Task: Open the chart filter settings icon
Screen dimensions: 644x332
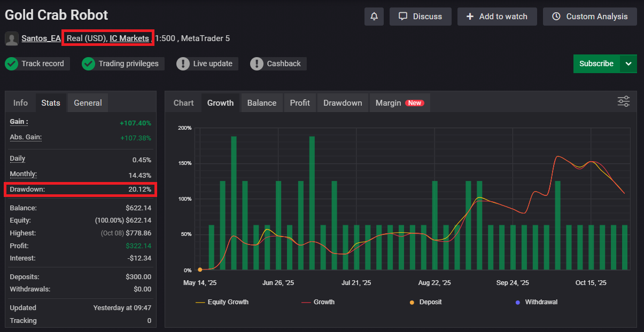Action: click(623, 101)
